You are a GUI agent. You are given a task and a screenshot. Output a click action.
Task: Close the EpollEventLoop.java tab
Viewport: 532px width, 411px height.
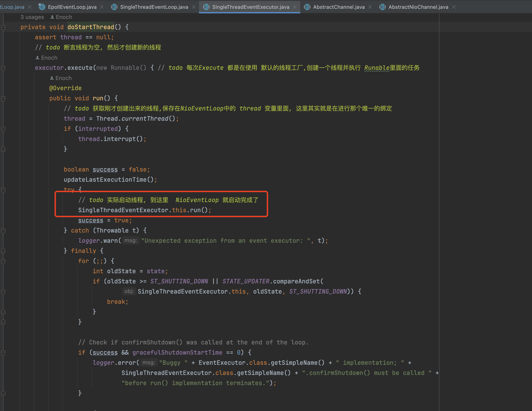[x=102, y=7]
